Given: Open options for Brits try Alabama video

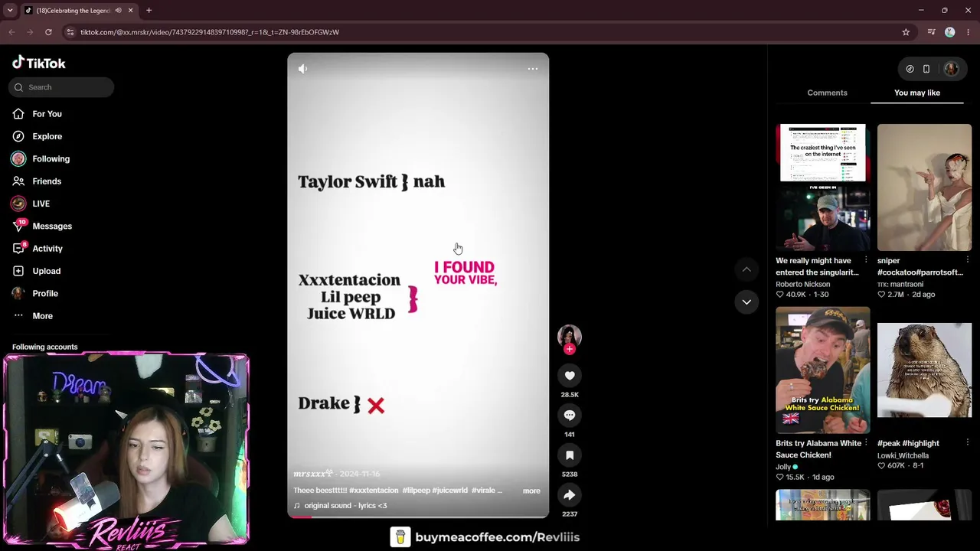Looking at the screenshot, I should 866,443.
